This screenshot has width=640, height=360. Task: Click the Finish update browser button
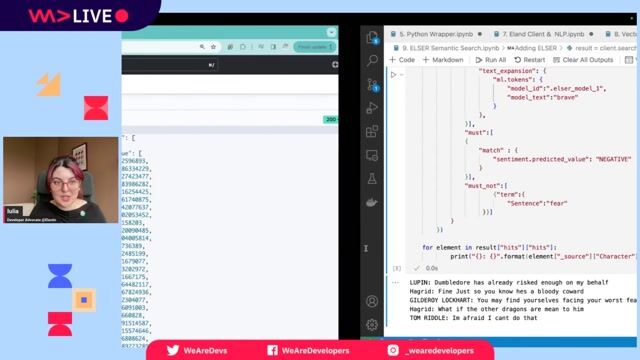(x=314, y=47)
